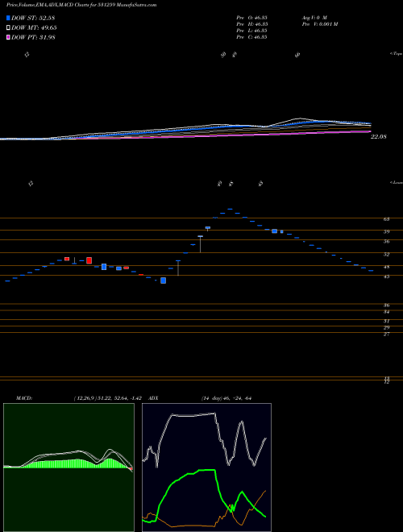The image size is (403, 532).
Task: Click the 45 price level label
Action: point(386,276)
